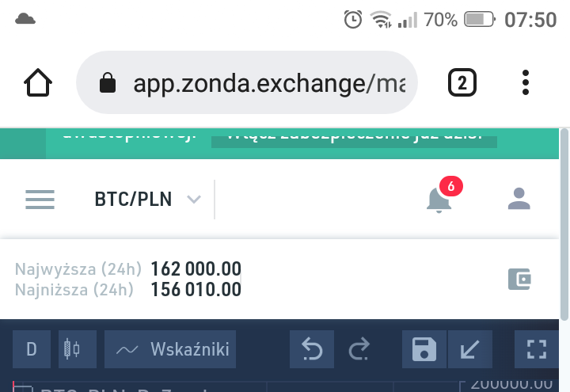Image resolution: width=570 pixels, height=392 pixels.
Task: Click the diagonal arrow chart button
Action: [470, 349]
